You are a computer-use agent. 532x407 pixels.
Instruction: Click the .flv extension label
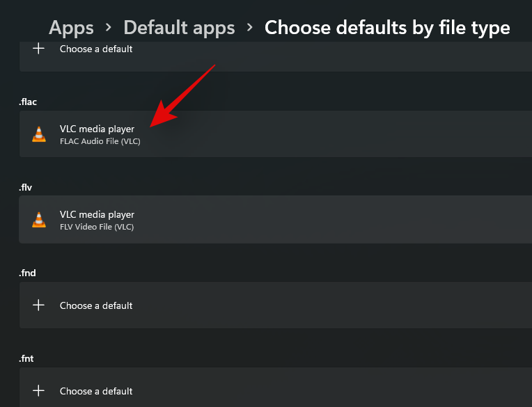point(26,188)
